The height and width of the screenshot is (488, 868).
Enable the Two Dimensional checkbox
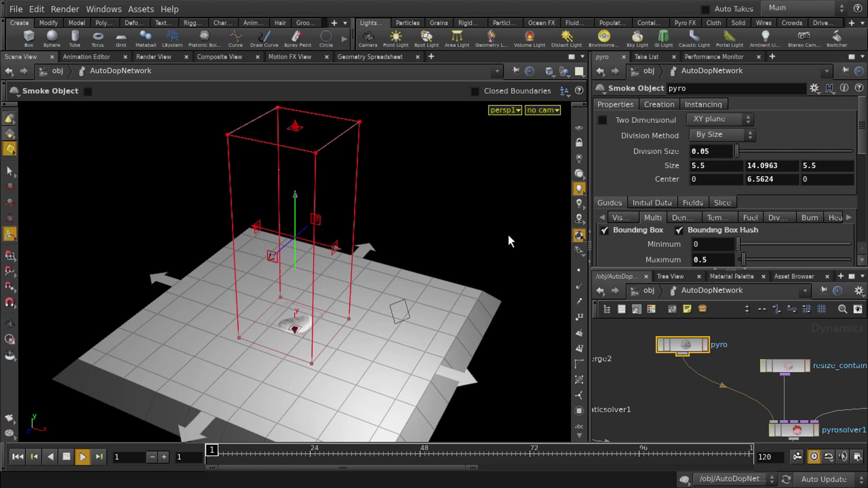(602, 120)
